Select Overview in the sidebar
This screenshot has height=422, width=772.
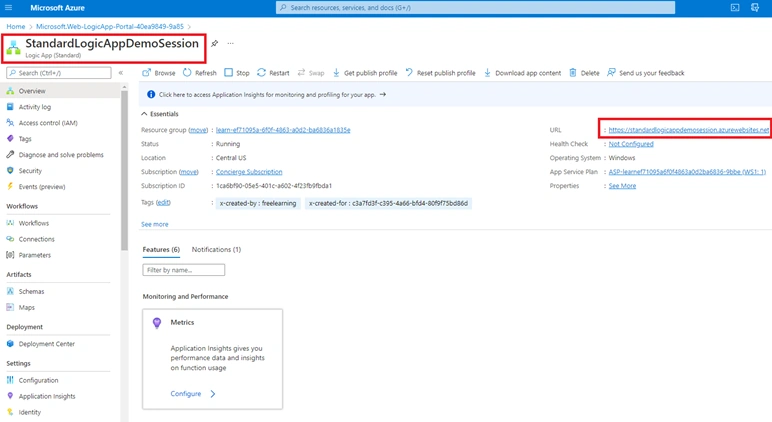[x=60, y=91]
